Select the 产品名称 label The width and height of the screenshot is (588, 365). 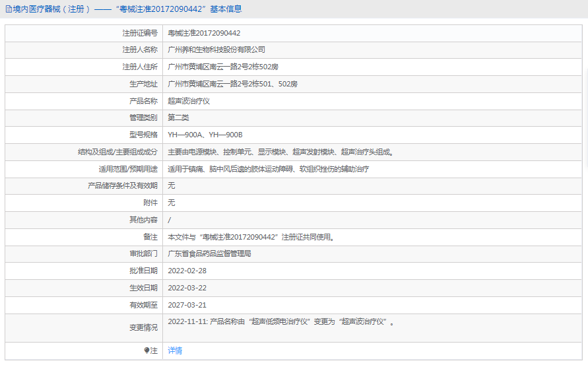pos(144,101)
